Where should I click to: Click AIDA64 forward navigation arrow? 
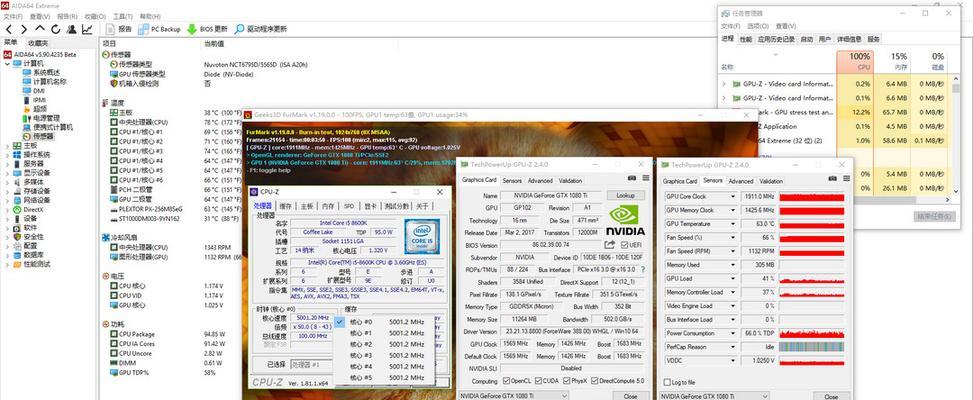[24, 29]
